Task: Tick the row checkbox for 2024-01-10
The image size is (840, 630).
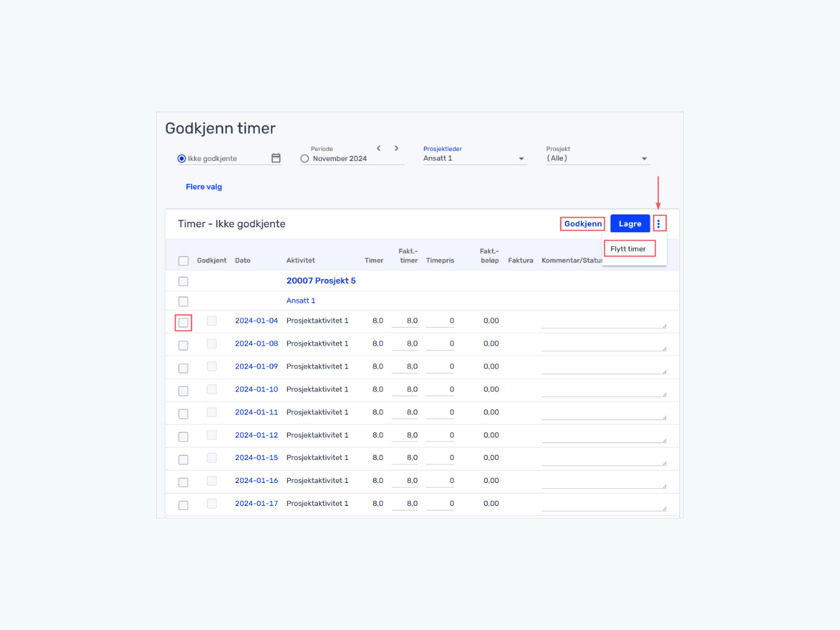Action: [x=183, y=390]
